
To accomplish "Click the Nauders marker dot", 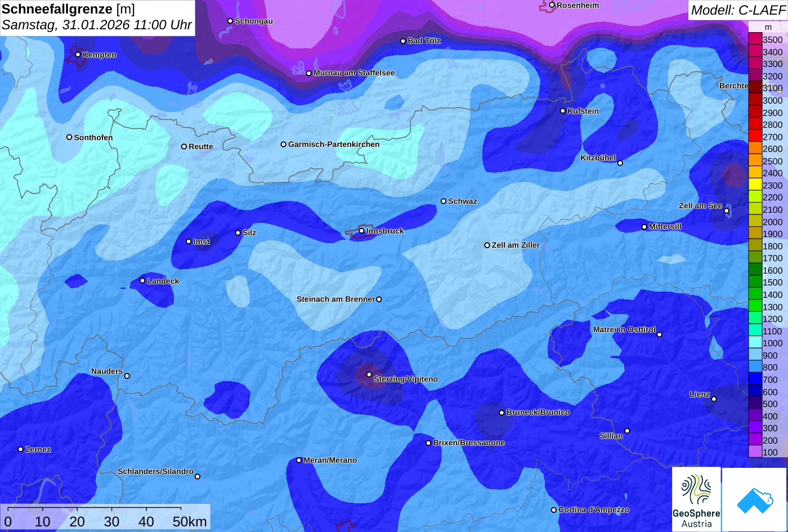I will tap(127, 376).
